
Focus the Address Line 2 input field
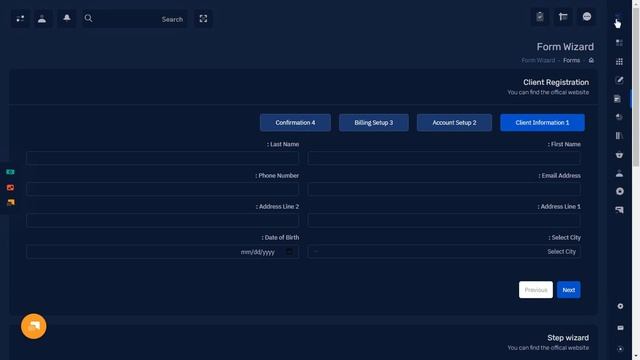[x=162, y=220]
